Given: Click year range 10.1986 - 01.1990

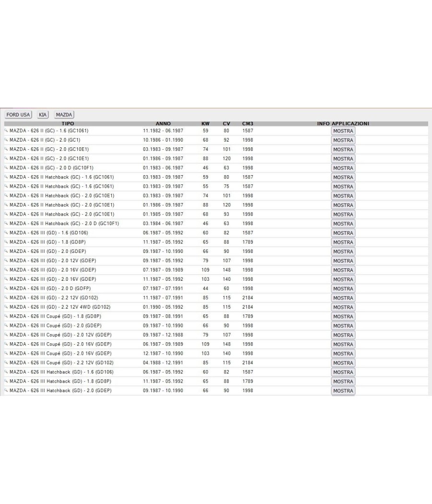Looking at the screenshot, I should pos(163,140).
